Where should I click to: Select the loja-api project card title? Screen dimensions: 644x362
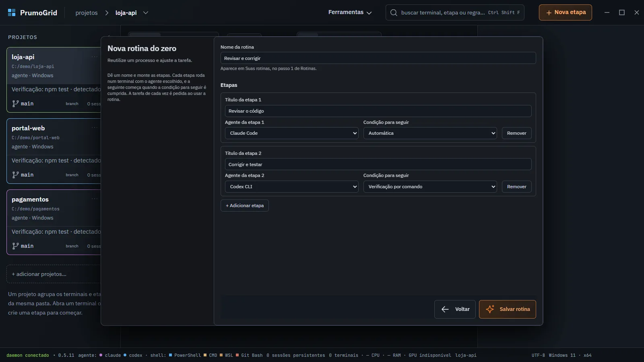[23, 57]
